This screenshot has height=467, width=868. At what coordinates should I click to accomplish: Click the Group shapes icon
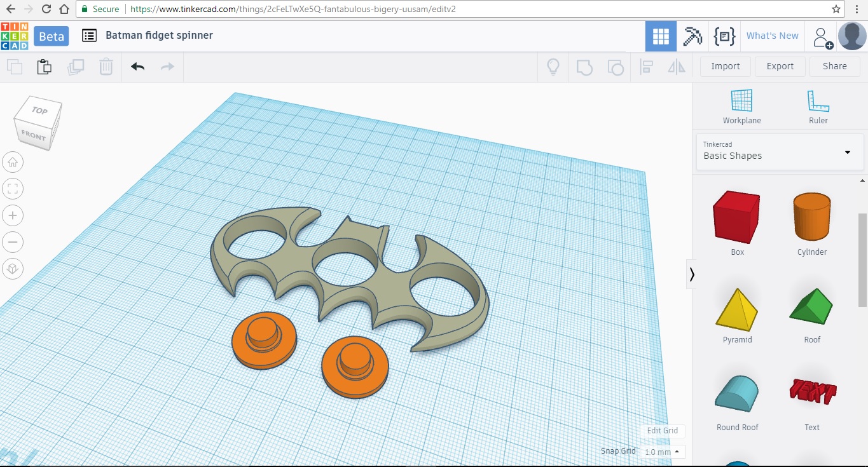pyautogui.click(x=584, y=67)
